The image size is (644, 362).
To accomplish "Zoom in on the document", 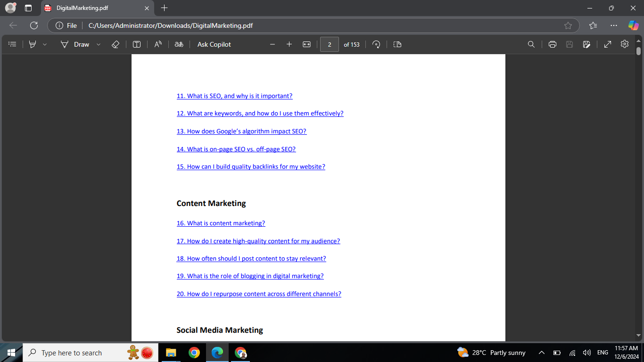I will point(289,44).
